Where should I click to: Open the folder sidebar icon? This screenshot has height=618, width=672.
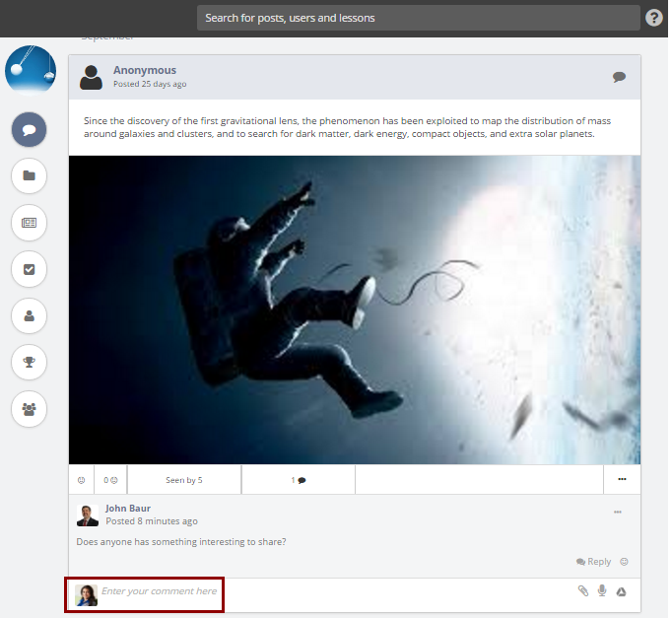pos(29,175)
